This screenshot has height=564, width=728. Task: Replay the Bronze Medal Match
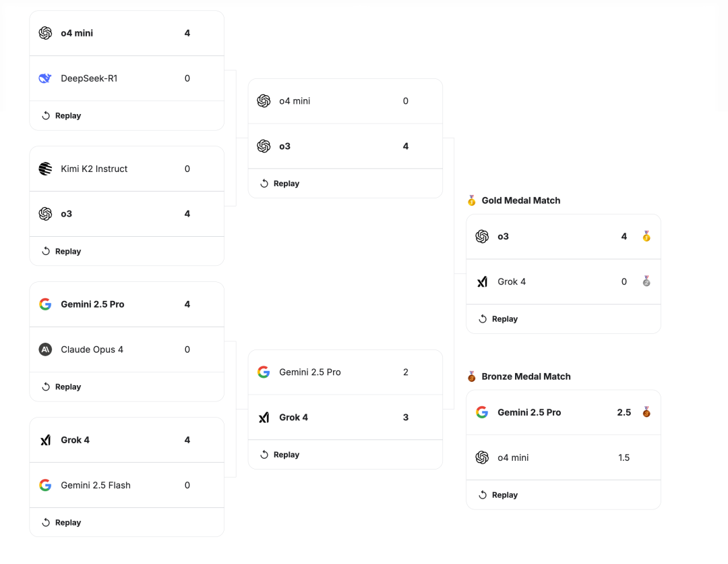[498, 495]
